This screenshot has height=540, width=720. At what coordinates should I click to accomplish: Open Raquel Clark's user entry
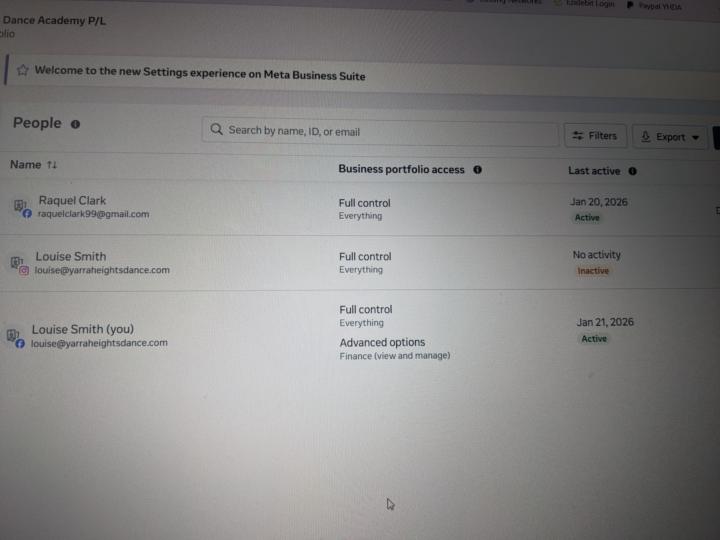click(72, 200)
